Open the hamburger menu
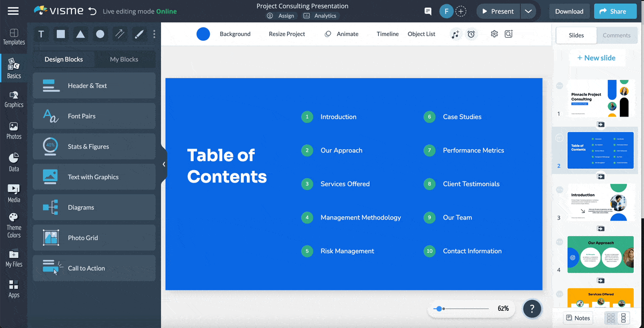644x328 pixels. click(x=13, y=11)
